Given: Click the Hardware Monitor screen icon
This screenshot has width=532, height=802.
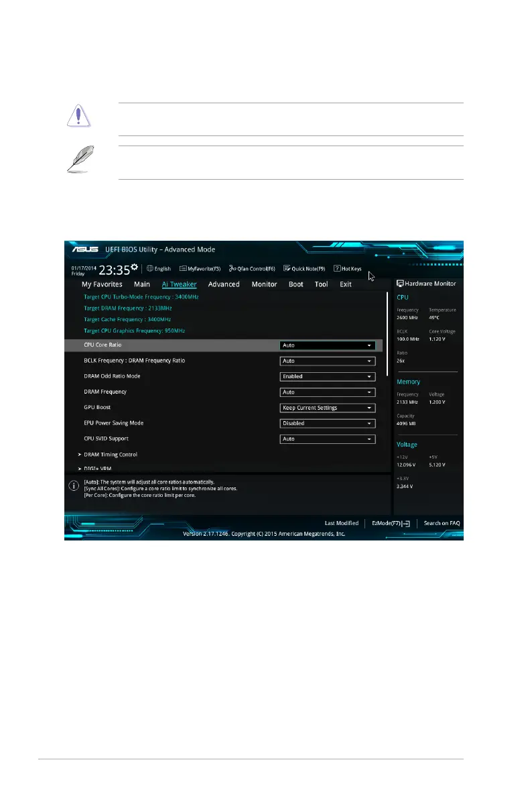Looking at the screenshot, I should coord(400,284).
